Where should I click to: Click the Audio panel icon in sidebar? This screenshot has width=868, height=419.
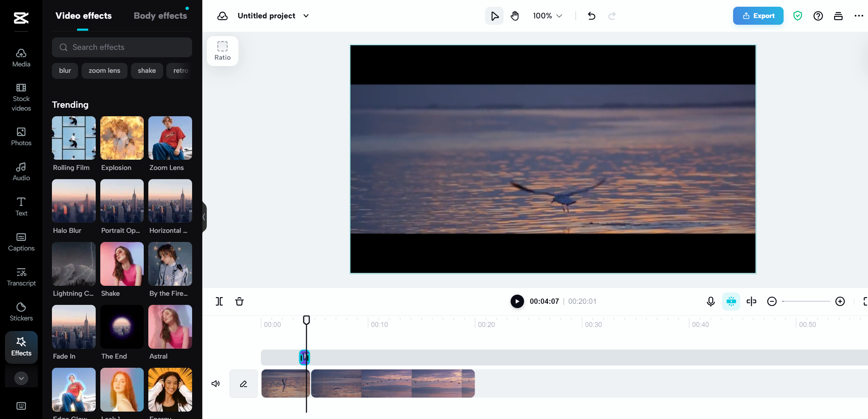pyautogui.click(x=20, y=171)
